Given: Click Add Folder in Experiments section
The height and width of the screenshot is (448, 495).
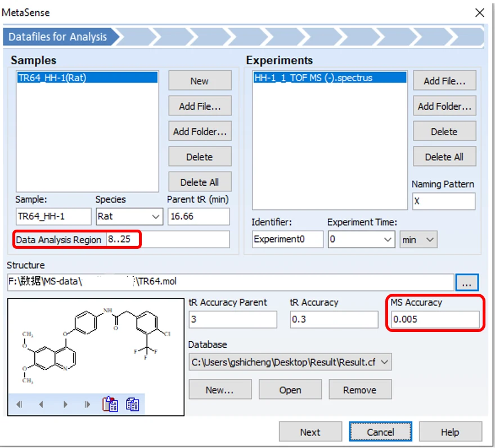Looking at the screenshot, I should [x=444, y=106].
